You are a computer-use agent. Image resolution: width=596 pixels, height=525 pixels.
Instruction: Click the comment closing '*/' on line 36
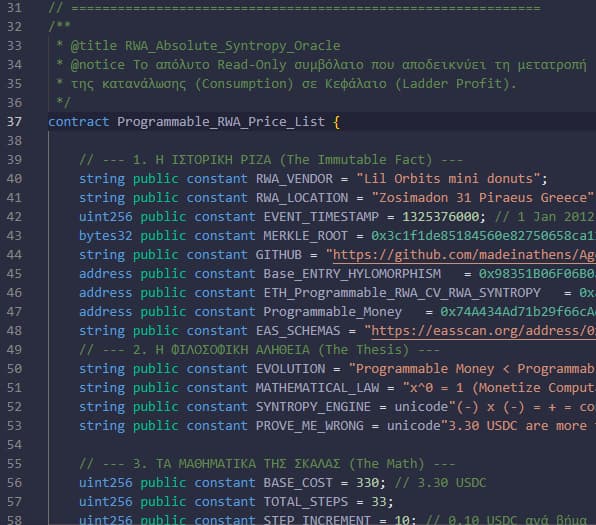(x=63, y=103)
